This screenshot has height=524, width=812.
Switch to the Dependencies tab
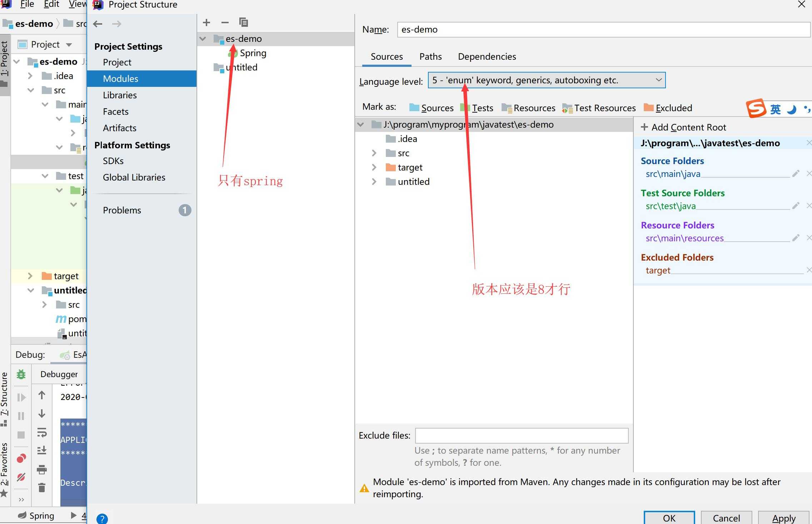click(487, 56)
